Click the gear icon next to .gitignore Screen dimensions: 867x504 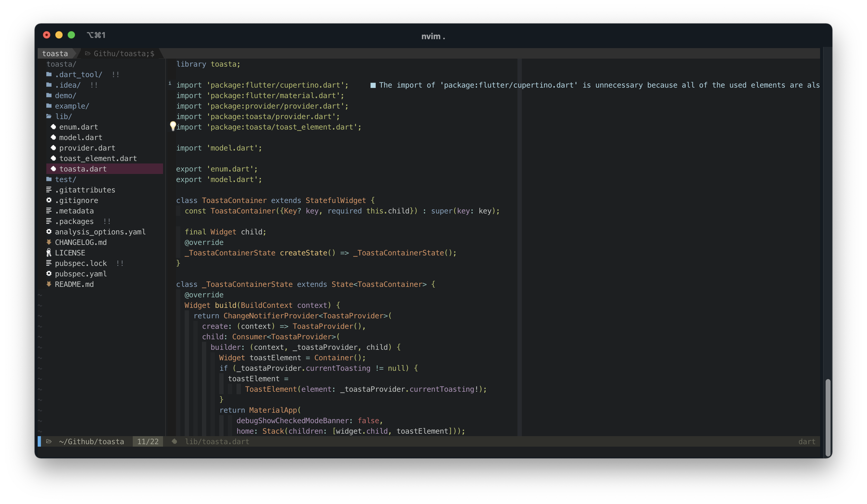pos(49,200)
